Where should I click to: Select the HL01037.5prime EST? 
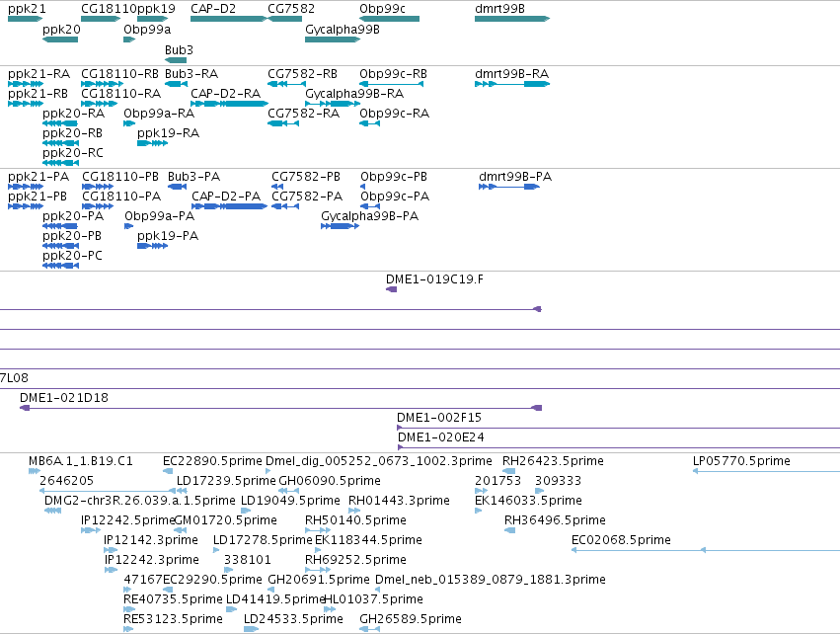(330, 610)
